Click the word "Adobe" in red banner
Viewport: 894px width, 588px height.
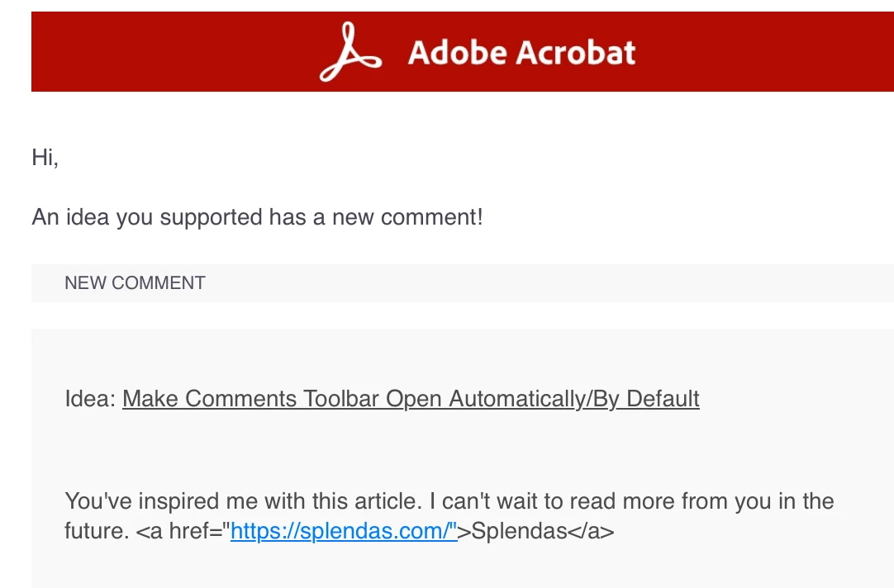tap(458, 52)
